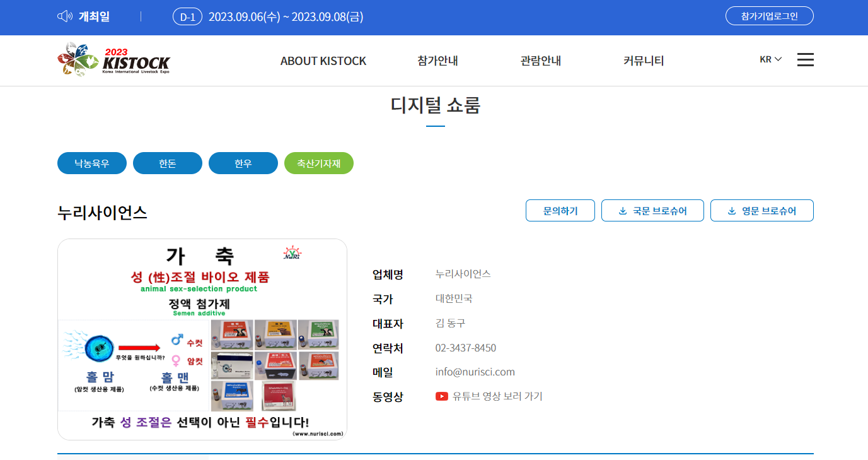Click the YouTube play icon
Image resolution: width=868 pixels, height=460 pixels.
coord(442,396)
